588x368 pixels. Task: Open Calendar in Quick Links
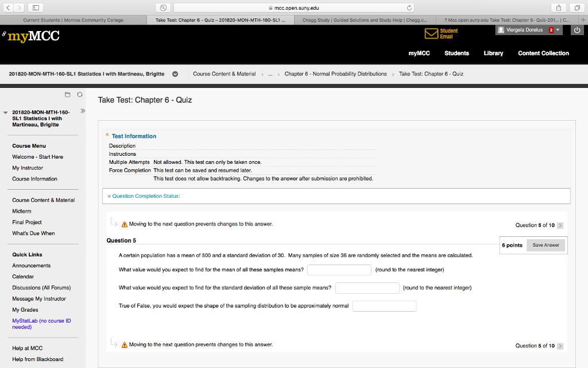pos(23,277)
